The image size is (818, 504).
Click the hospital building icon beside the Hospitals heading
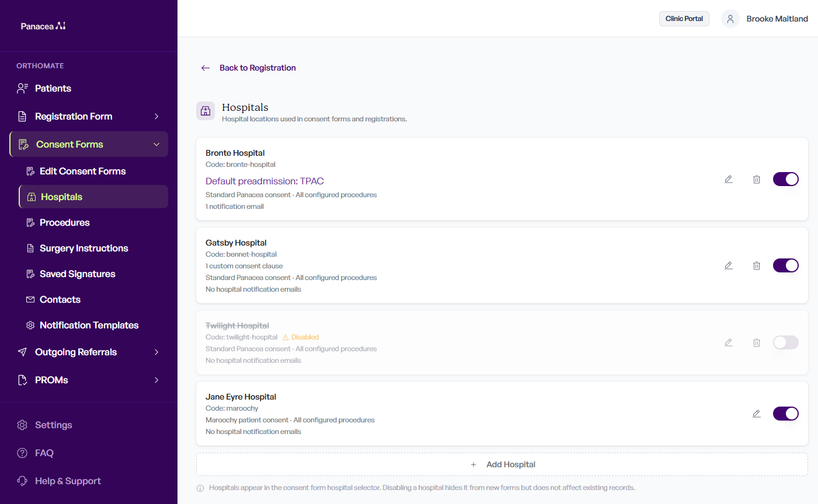click(206, 111)
